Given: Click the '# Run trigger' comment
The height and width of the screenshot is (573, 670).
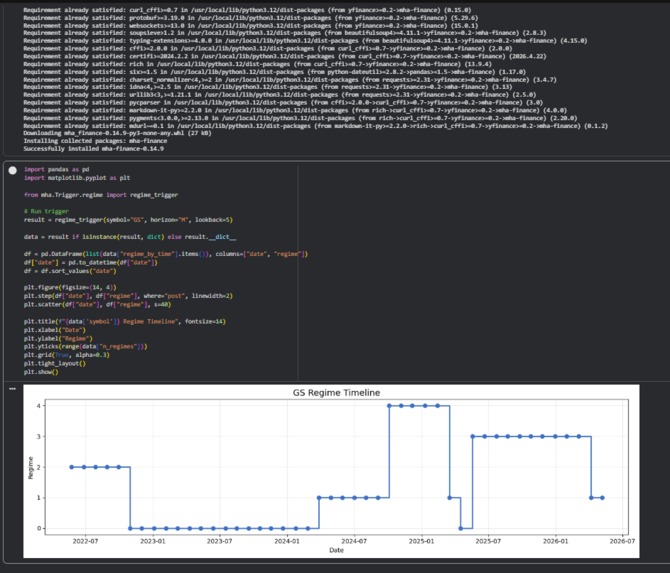Looking at the screenshot, I should pyautogui.click(x=46, y=211).
